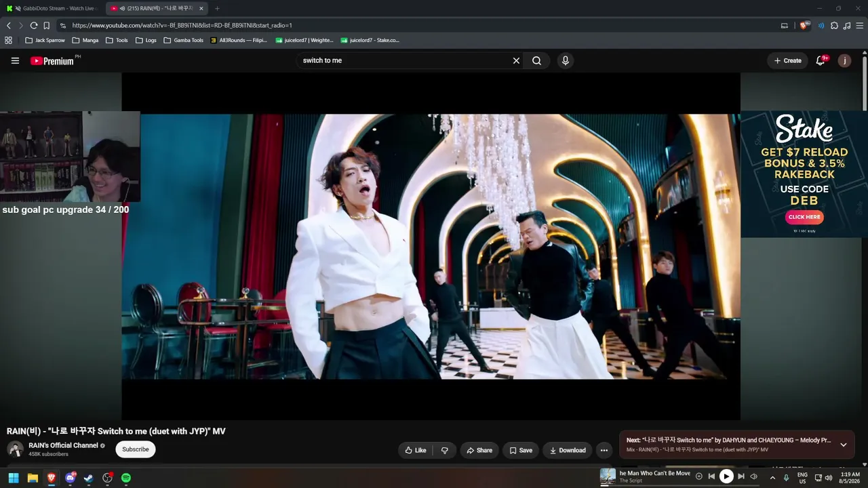Click the Create button

tap(787, 60)
